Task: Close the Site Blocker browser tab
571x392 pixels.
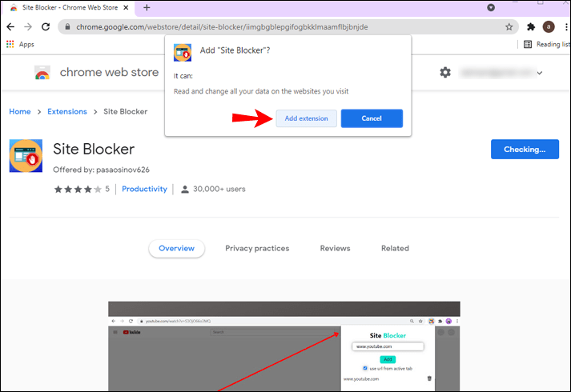Action: (126, 8)
